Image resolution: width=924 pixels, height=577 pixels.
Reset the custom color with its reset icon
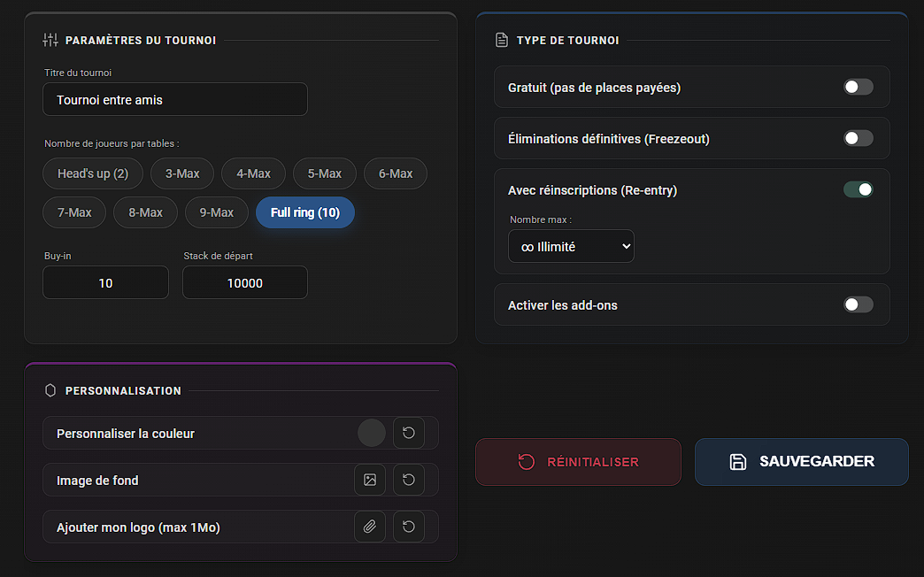(408, 433)
